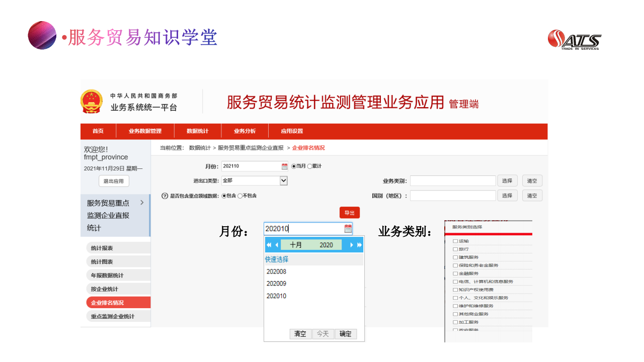This screenshot has width=644, height=362.
Task: Tick 个人、文化和娱乐服务 checkbox
Action: [x=455, y=298]
